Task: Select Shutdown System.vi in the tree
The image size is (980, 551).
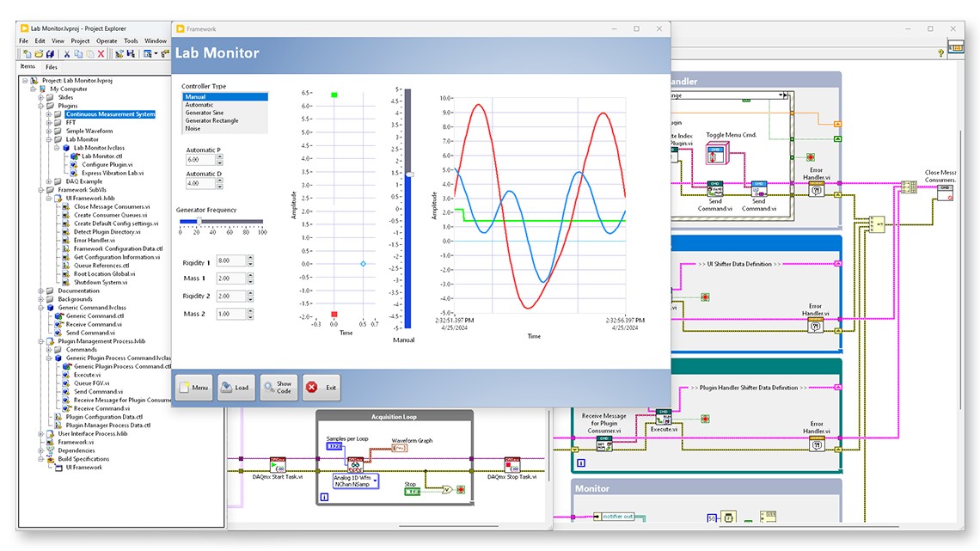Action: 101,282
